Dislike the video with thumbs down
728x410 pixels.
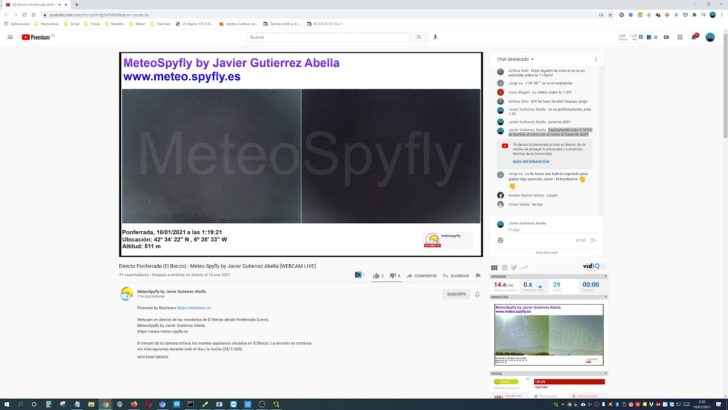tap(393, 275)
